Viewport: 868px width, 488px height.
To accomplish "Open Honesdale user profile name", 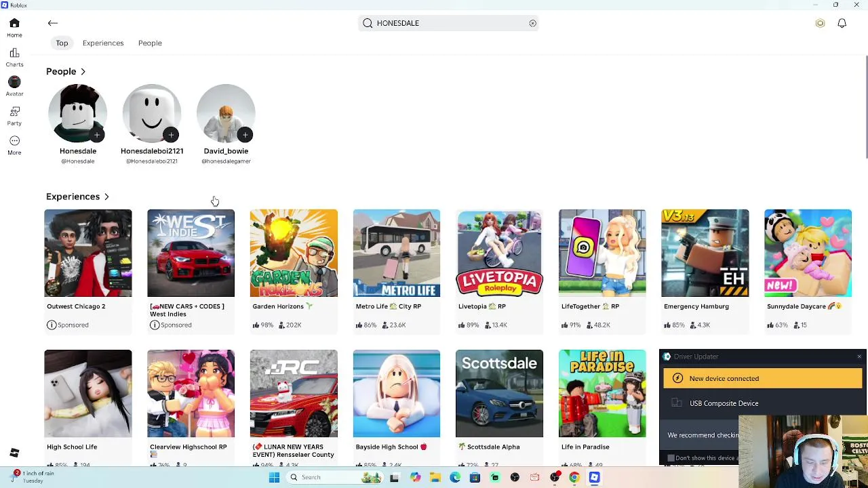I will pos(78,151).
